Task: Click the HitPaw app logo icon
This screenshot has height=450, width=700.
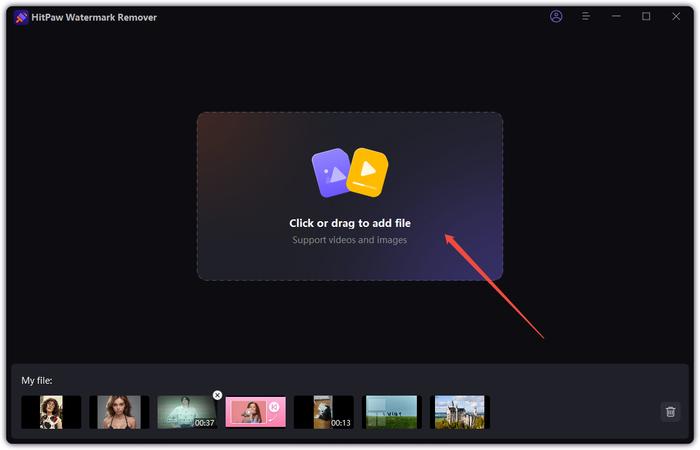Action: pyautogui.click(x=22, y=17)
